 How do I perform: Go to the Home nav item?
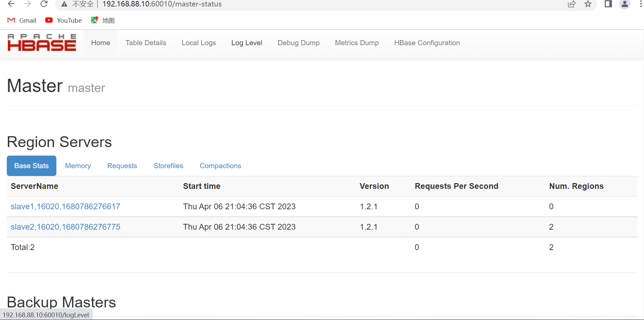point(101,43)
